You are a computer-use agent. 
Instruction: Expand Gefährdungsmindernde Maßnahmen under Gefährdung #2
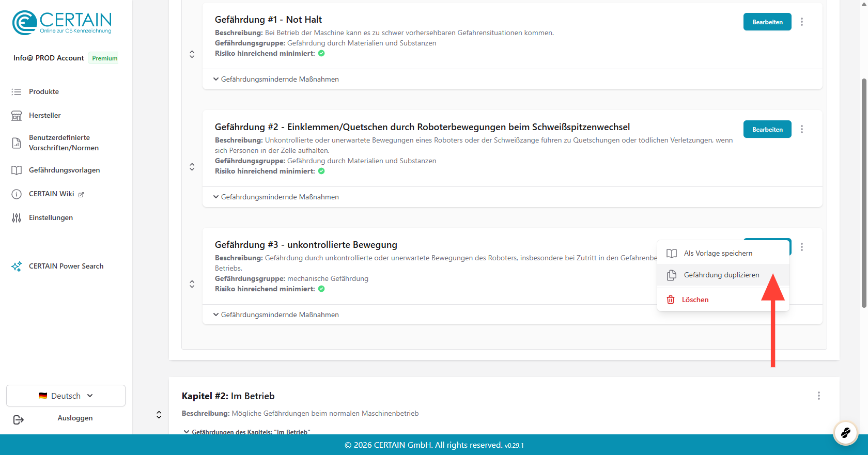click(x=276, y=197)
